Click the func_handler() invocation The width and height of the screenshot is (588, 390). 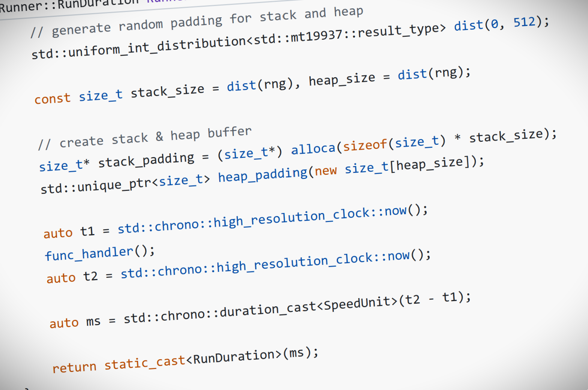click(x=99, y=252)
